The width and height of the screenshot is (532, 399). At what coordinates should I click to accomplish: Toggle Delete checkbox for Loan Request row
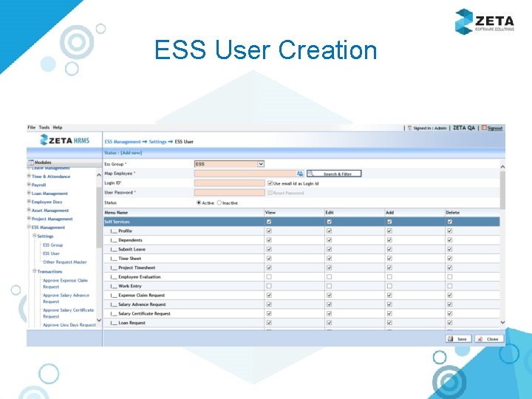pyautogui.click(x=449, y=323)
